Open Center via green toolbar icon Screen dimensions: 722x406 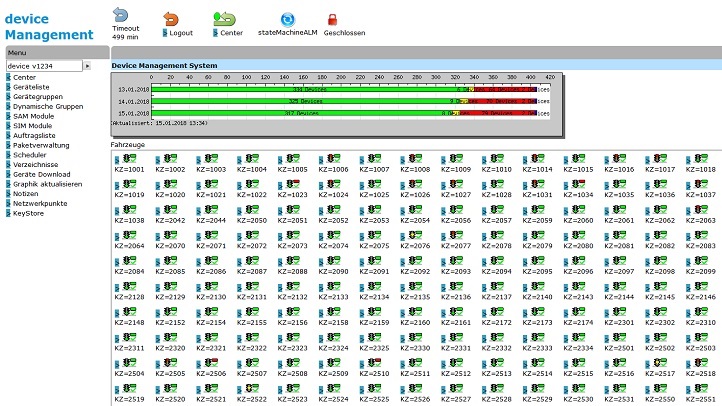225,18
